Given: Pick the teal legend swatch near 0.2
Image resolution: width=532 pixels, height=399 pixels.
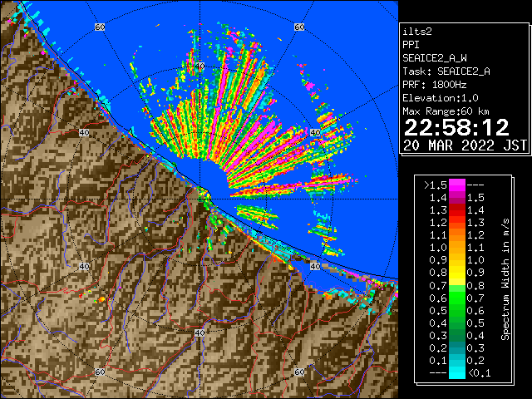Looking at the screenshot, I should coord(457,348).
